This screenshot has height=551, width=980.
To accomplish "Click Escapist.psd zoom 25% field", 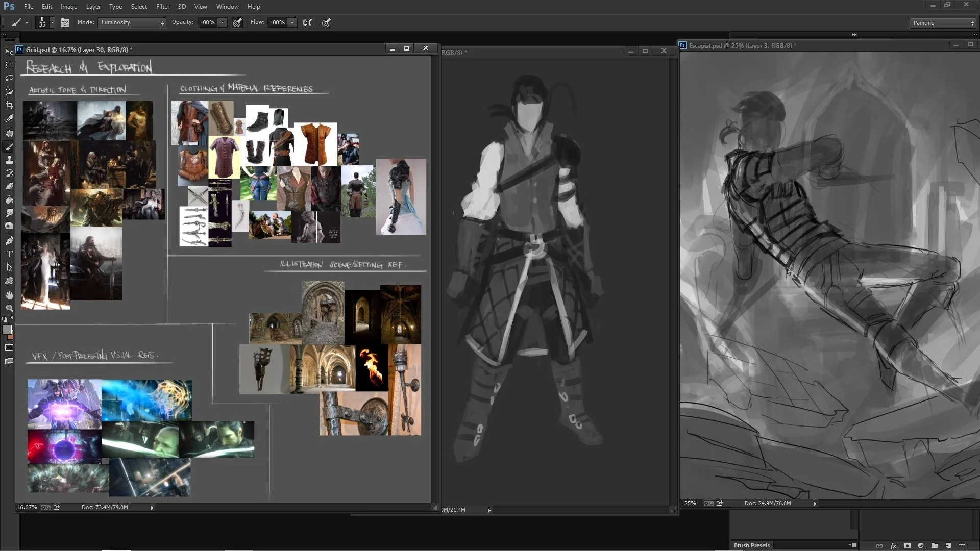I will click(690, 504).
